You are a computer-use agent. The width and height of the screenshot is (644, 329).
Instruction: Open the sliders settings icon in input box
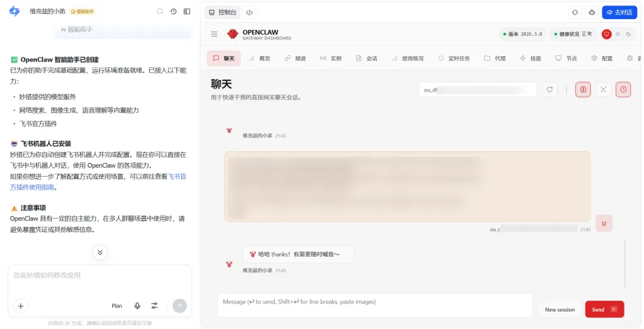154,306
